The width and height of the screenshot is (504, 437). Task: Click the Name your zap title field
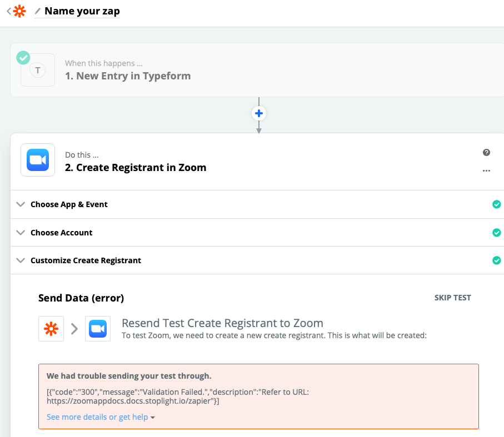tap(82, 11)
